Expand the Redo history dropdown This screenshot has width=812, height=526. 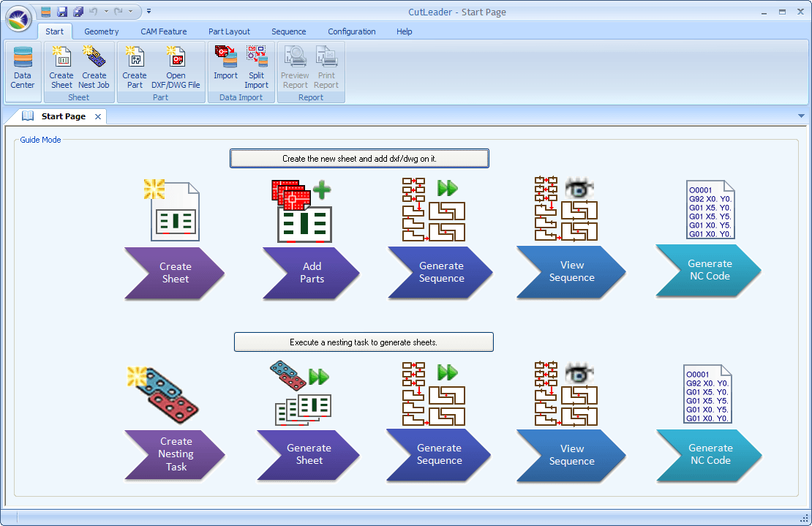[x=132, y=11]
